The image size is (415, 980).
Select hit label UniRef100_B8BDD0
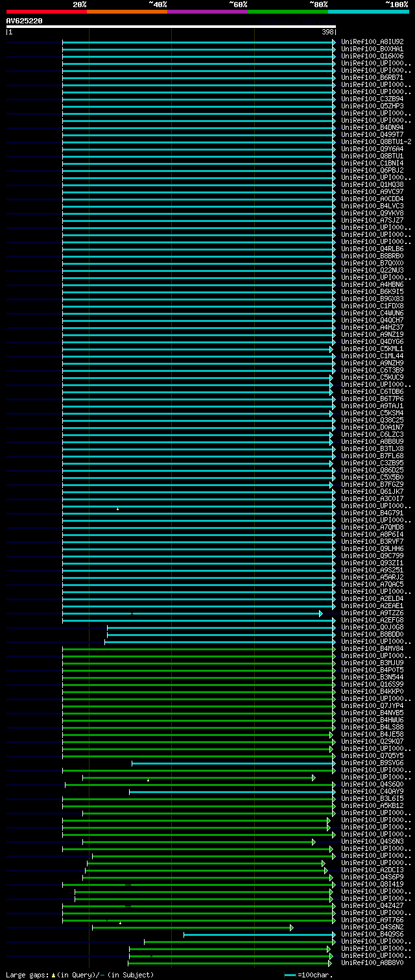(372, 635)
